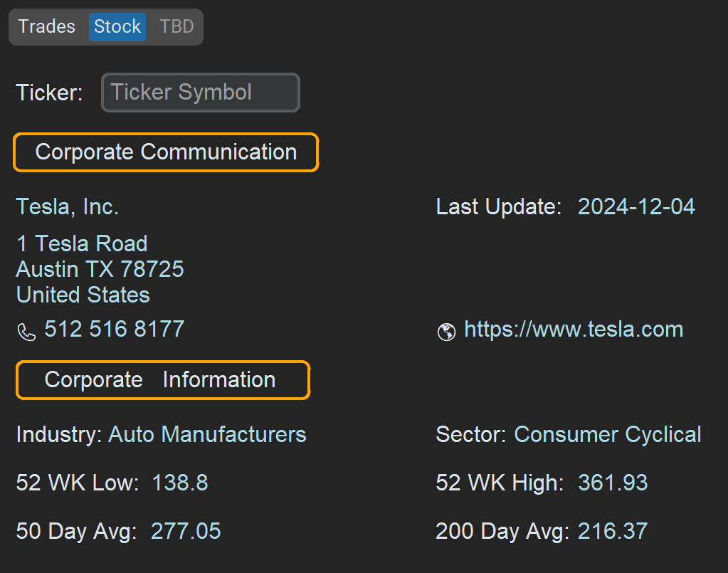Select the Last Update date 2024-12-04
Image resolution: width=728 pixels, height=573 pixels.
click(635, 207)
